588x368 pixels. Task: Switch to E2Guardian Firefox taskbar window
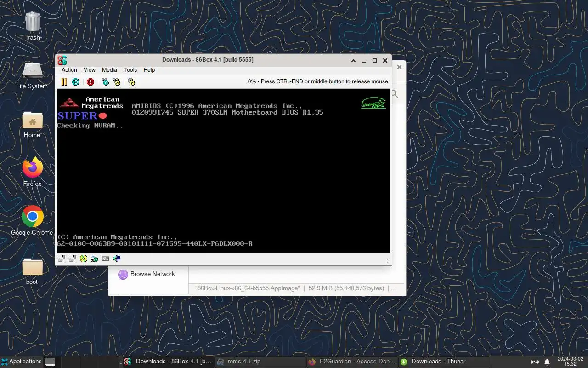coord(351,362)
